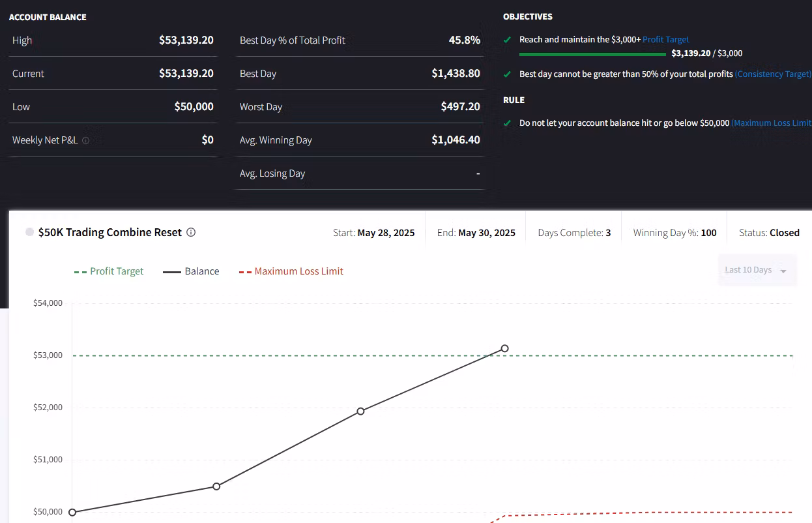Click the green checkmark beside the profit target objective
Screen dimensions: 812x523
[507, 40]
